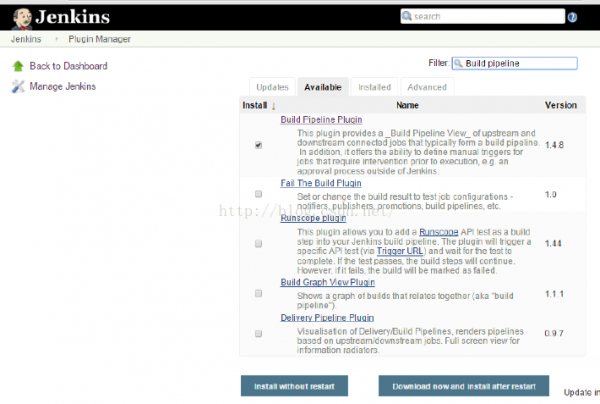
Task: Open the Runscope plugin title link
Action: click(313, 218)
